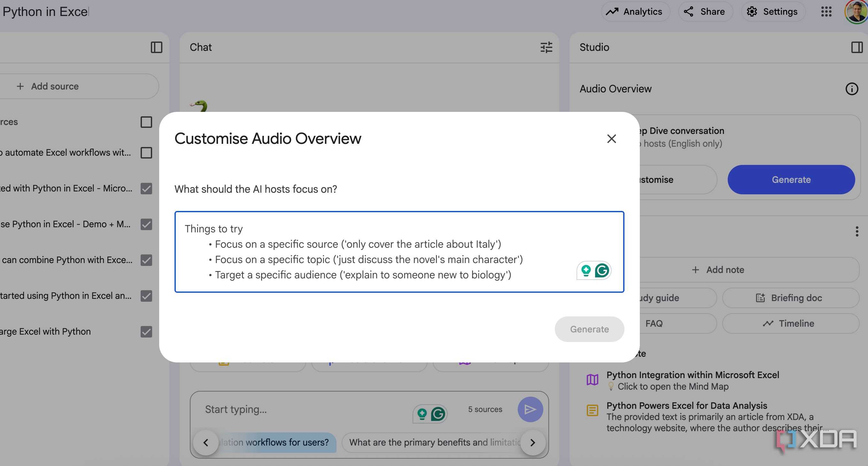The width and height of the screenshot is (868, 466).
Task: Click the user profile avatar
Action: 856,12
